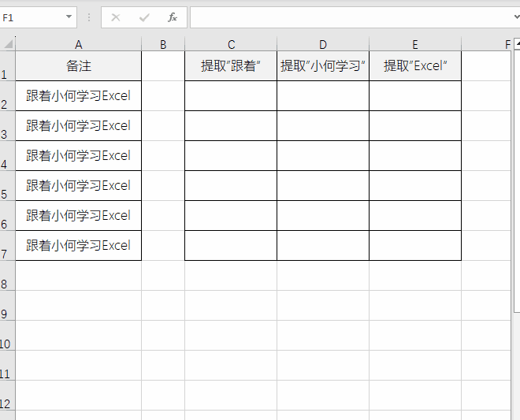Click the 备注 header cell
Viewport: 520px width, 420px height.
point(79,66)
